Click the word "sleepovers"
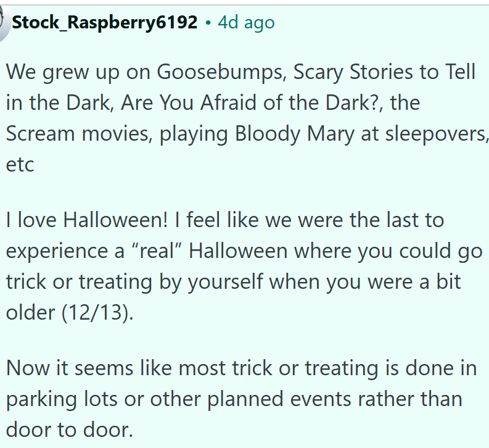Screen dimensions: 489x448 (439, 135)
